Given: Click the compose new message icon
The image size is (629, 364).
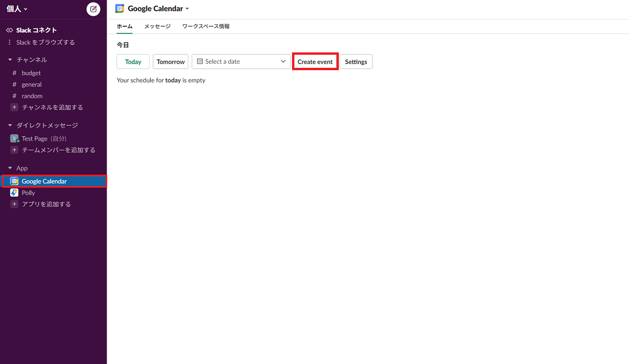Looking at the screenshot, I should coord(93,9).
